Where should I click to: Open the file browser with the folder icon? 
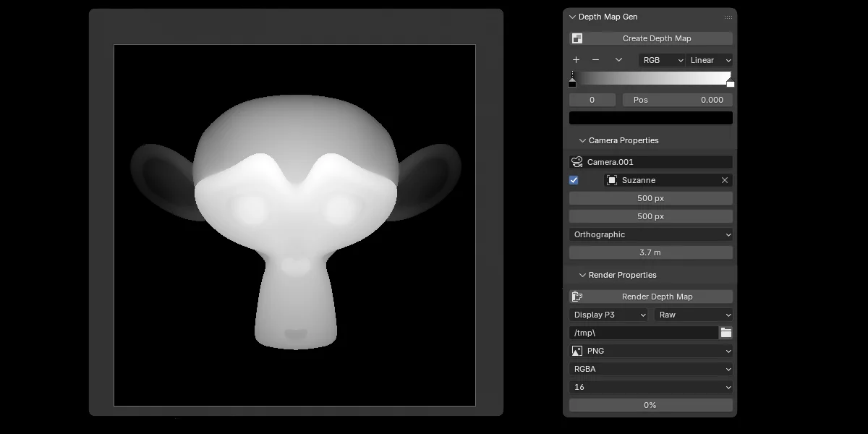coord(726,332)
